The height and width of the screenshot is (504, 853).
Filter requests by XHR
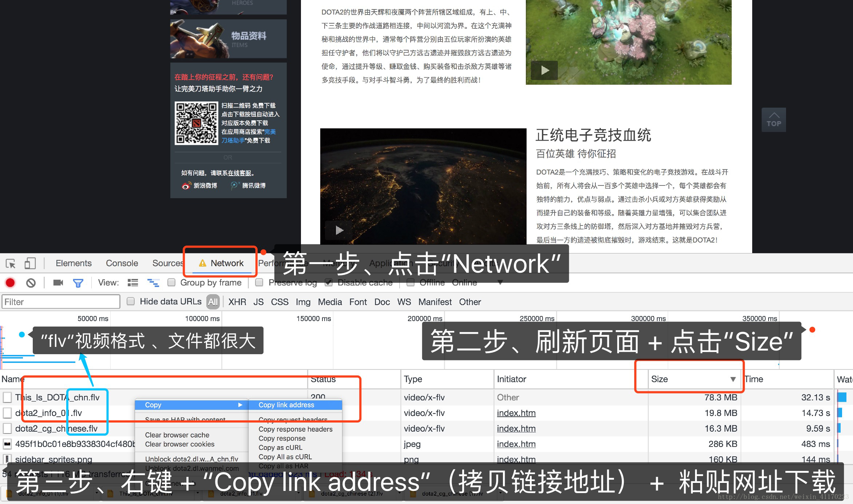pyautogui.click(x=237, y=302)
